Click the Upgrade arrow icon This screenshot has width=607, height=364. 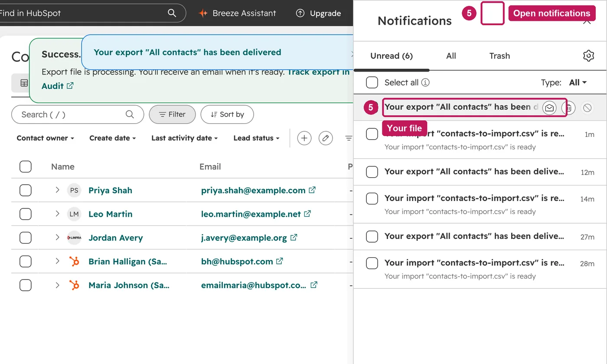click(300, 13)
